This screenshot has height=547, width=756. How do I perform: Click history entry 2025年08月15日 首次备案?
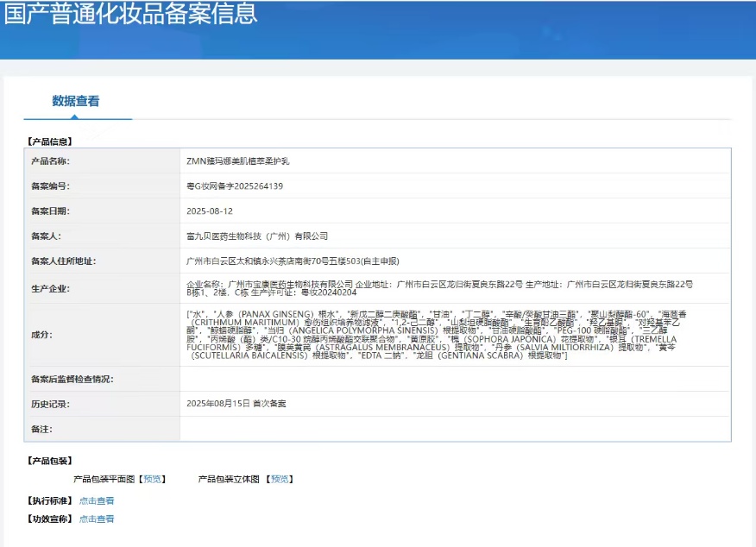coord(236,404)
